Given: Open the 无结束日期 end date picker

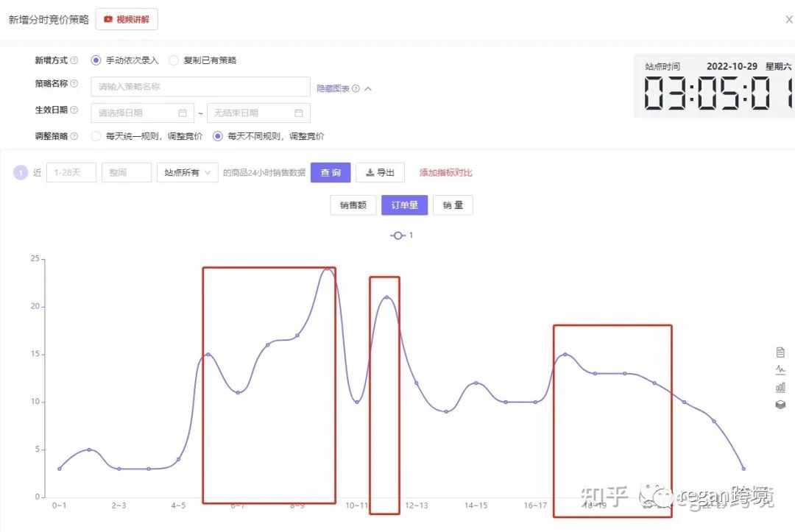Looking at the screenshot, I should (258, 113).
